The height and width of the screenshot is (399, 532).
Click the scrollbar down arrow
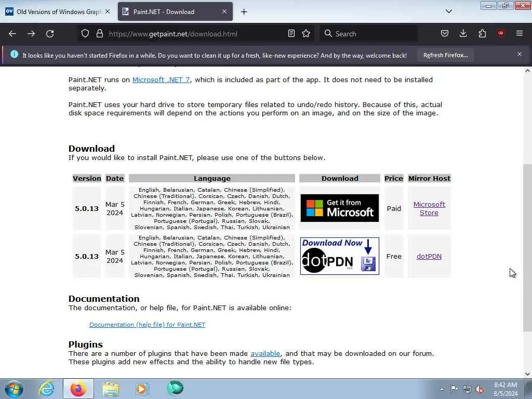[x=527, y=374]
